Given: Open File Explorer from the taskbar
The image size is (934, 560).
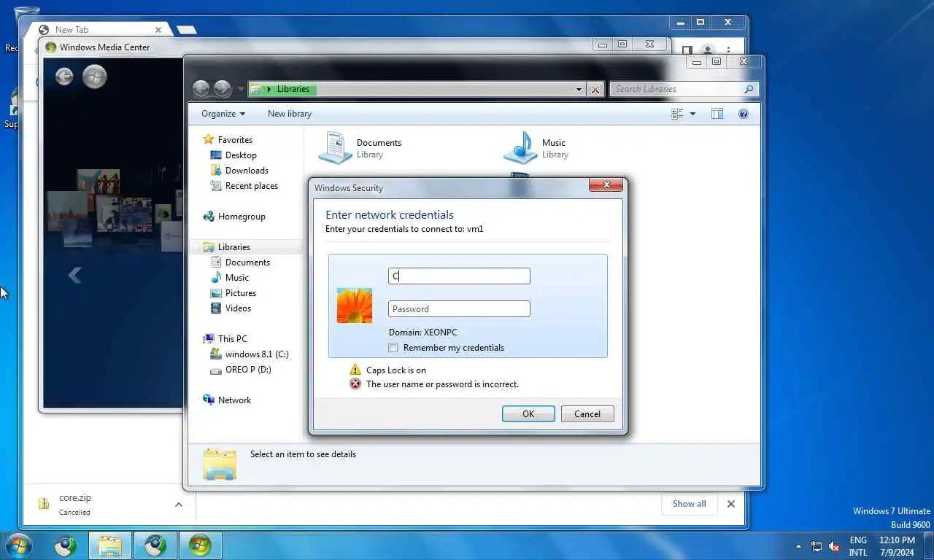Looking at the screenshot, I should click(110, 545).
